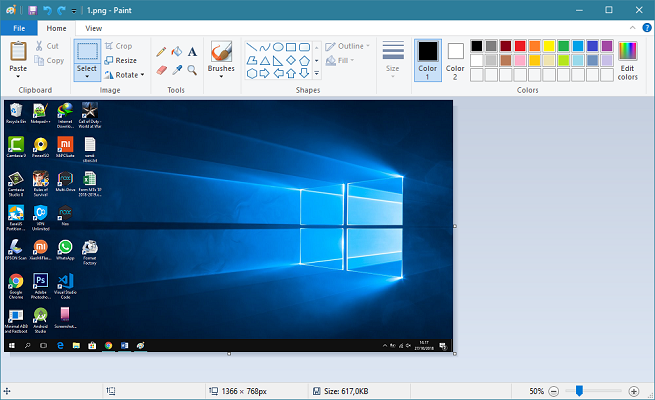The height and width of the screenshot is (400, 655).
Task: Pick the orange color swatch
Action: click(535, 46)
